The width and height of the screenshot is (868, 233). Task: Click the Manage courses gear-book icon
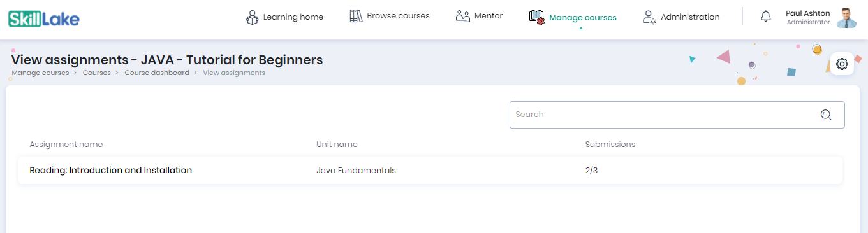point(536,17)
